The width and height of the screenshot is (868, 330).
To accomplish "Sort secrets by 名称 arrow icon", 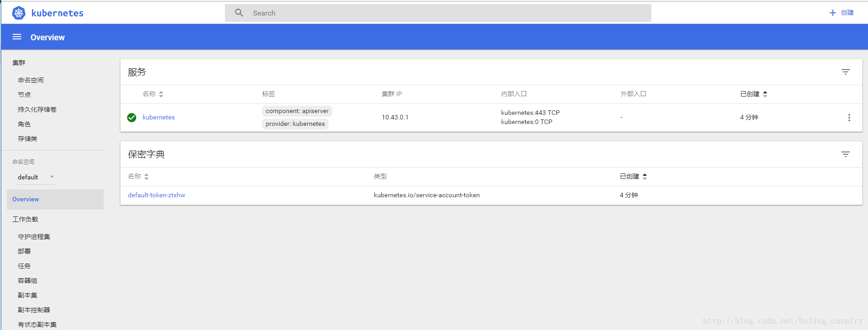I will pos(146,176).
